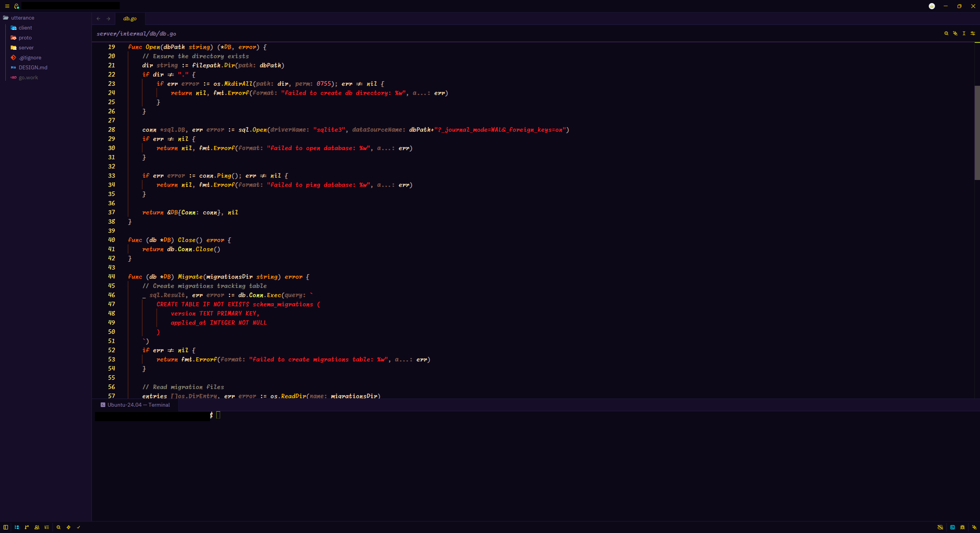Go back with the left arrow
The image size is (980, 533).
tap(98, 18)
